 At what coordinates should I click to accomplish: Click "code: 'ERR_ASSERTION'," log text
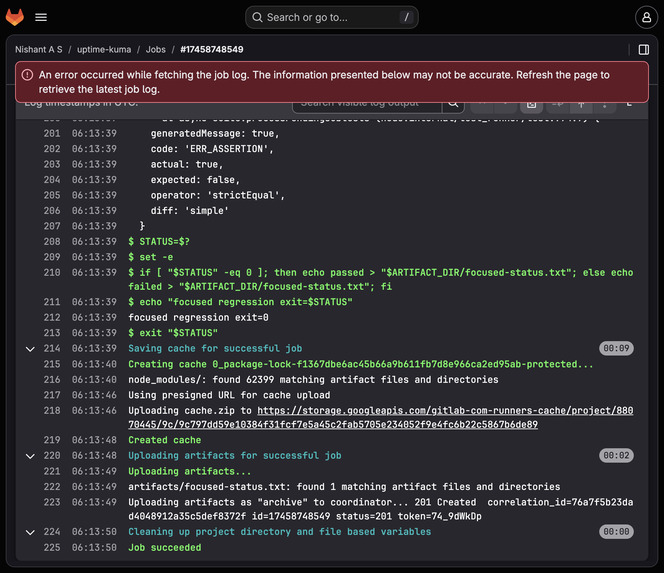click(x=212, y=149)
